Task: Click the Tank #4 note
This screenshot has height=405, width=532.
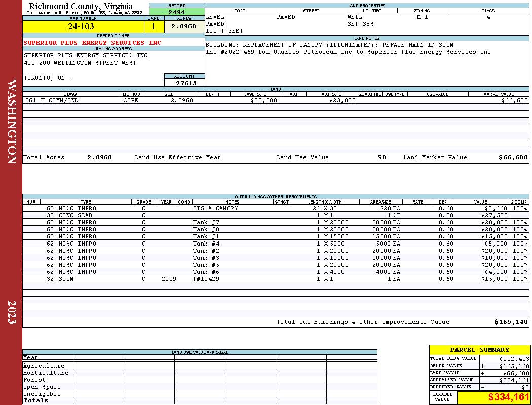Action: pyautogui.click(x=206, y=244)
